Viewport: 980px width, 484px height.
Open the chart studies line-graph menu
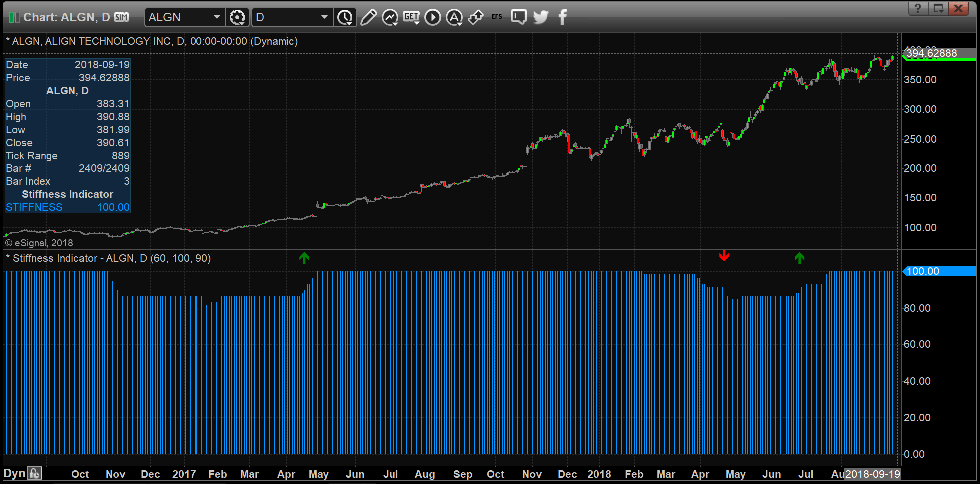pyautogui.click(x=390, y=18)
